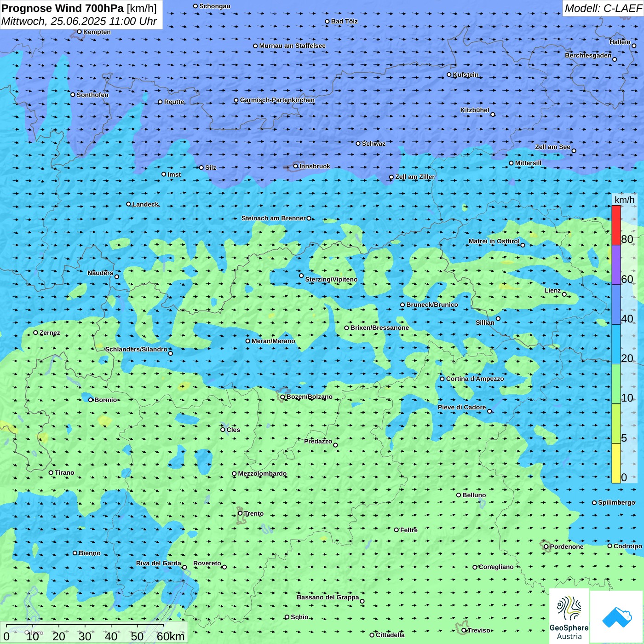This screenshot has width=644, height=644.
Task: Click the 'Sonthofen' label
Action: coord(92,95)
